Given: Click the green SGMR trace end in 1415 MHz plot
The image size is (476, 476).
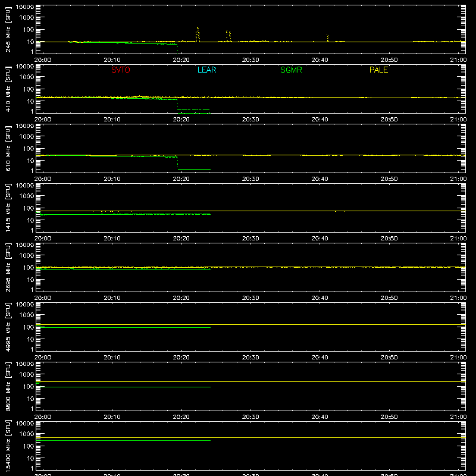Looking at the screenshot, I should pos(210,214).
